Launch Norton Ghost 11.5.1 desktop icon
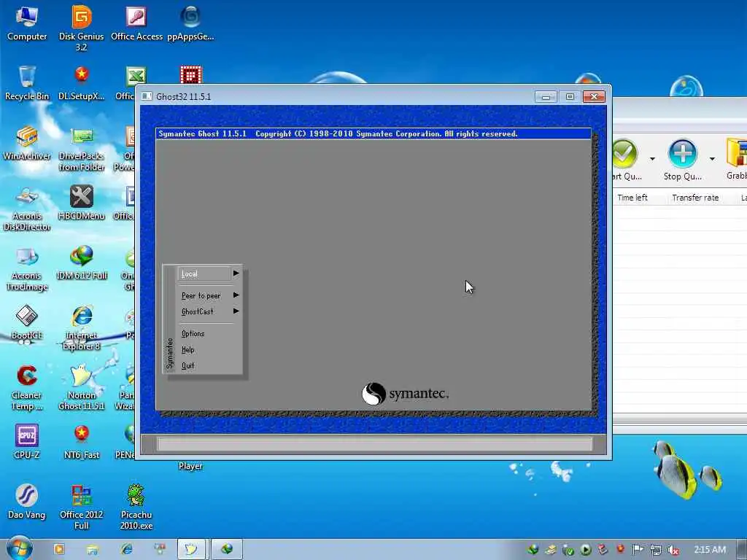Image resolution: width=747 pixels, height=560 pixels. click(82, 388)
